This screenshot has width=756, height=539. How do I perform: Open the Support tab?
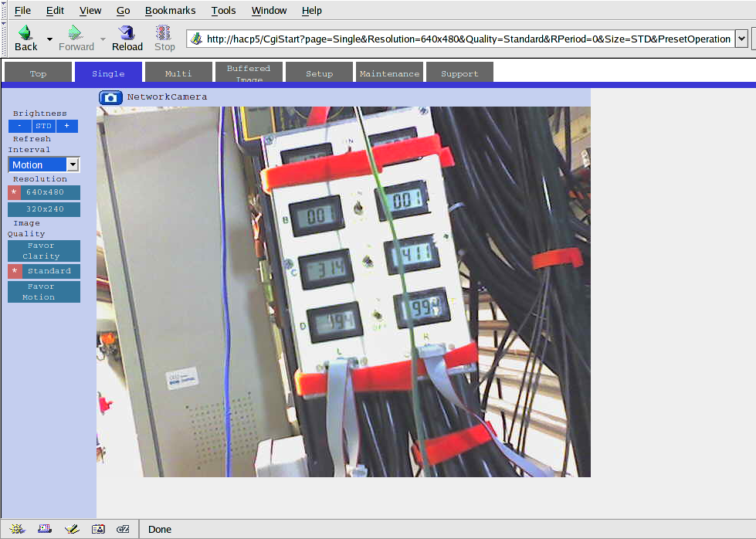[x=459, y=73]
